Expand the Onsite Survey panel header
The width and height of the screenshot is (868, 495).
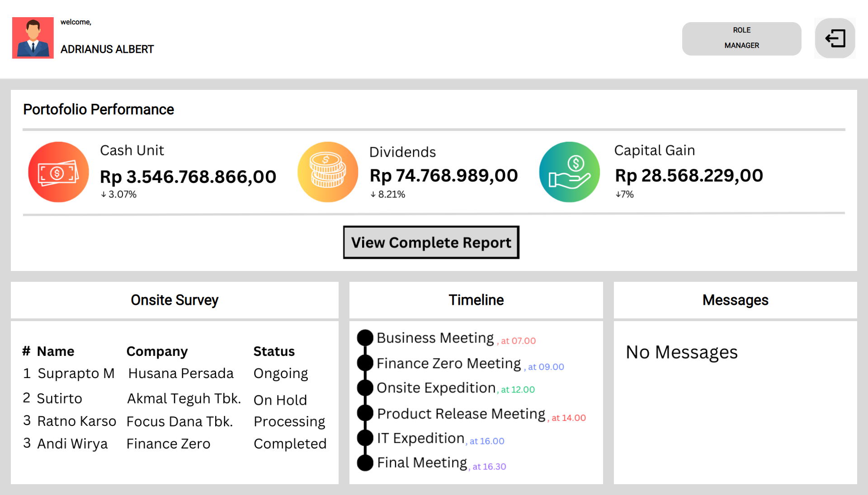pyautogui.click(x=175, y=300)
